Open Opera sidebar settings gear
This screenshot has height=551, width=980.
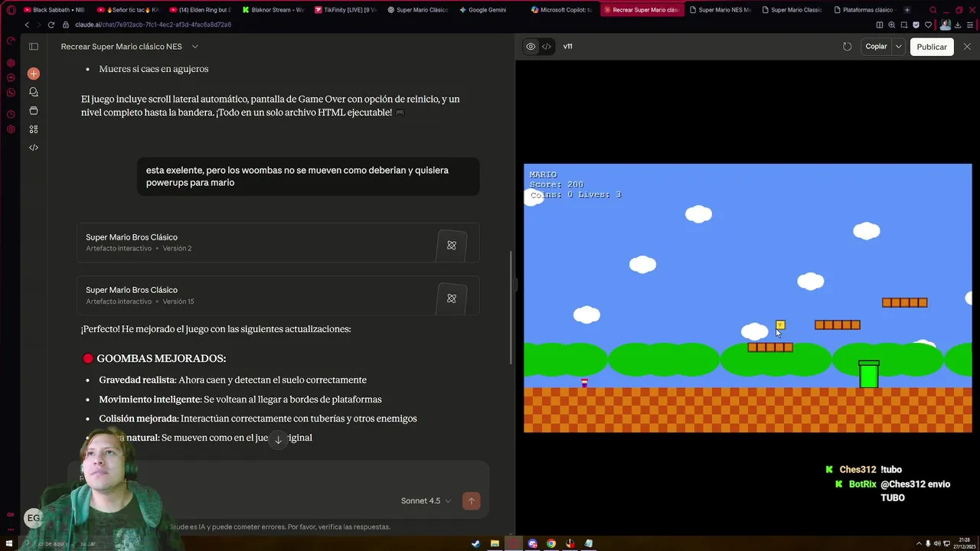11,129
